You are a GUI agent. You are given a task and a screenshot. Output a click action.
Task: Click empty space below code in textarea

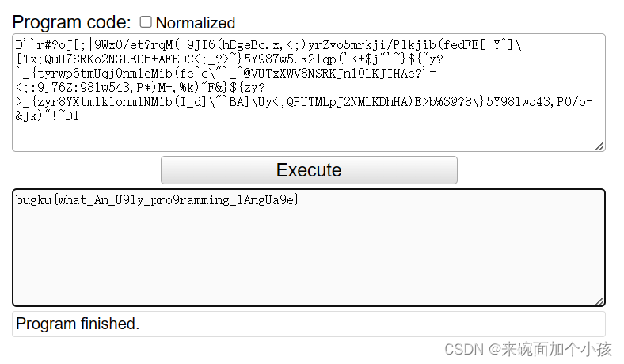[x=308, y=136]
